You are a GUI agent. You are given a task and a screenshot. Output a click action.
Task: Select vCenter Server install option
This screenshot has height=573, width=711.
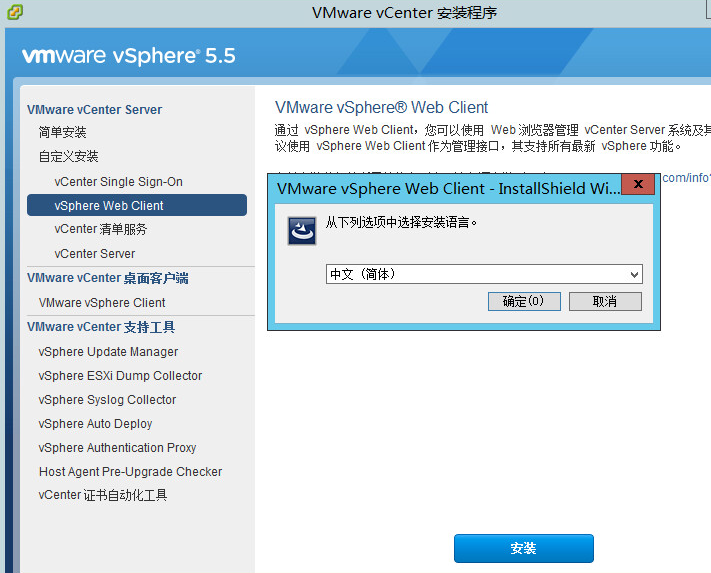(95, 253)
